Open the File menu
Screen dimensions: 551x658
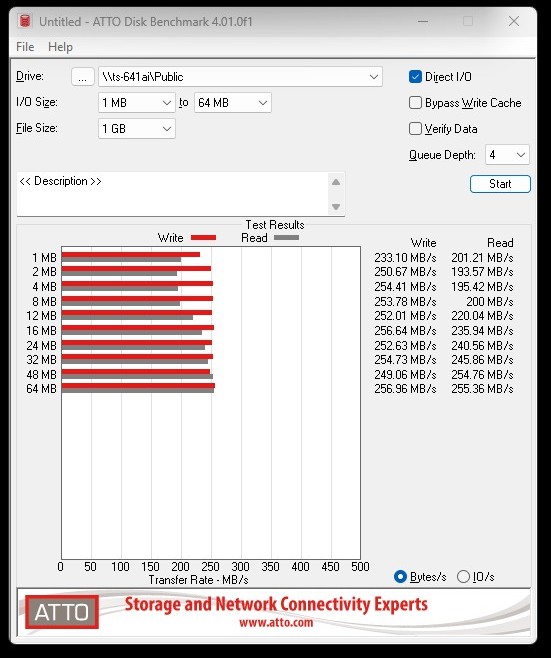click(25, 47)
